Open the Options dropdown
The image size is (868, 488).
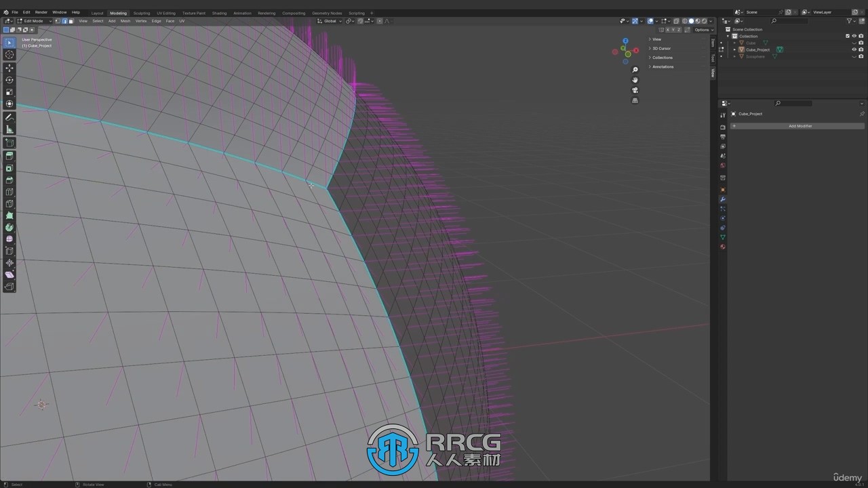point(703,30)
